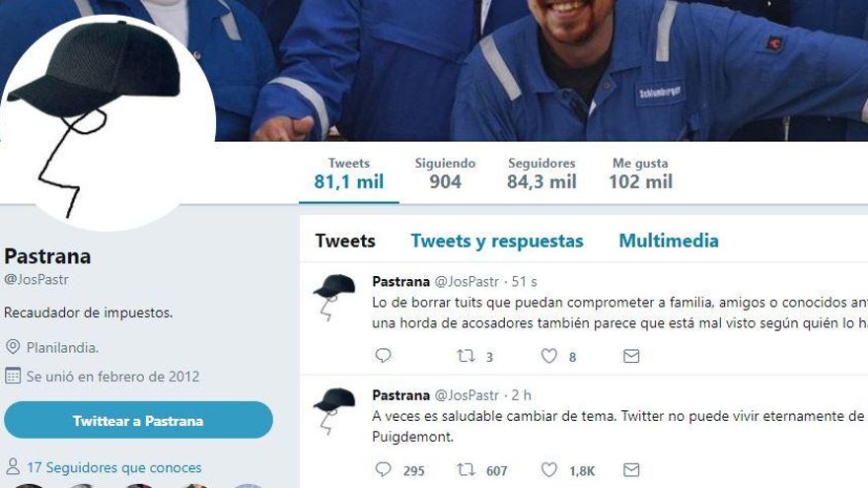Open the Multimedia tab
The image size is (868, 488).
pos(669,241)
